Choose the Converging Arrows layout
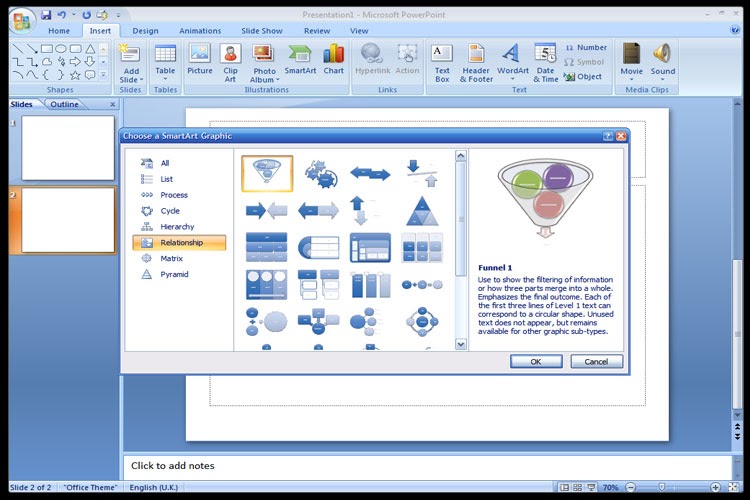This screenshot has height=500, width=750. click(266, 210)
